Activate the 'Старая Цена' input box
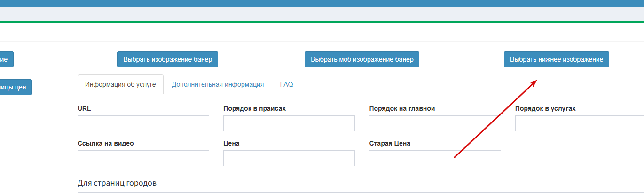Image resolution: width=644 pixels, height=195 pixels. point(435,158)
